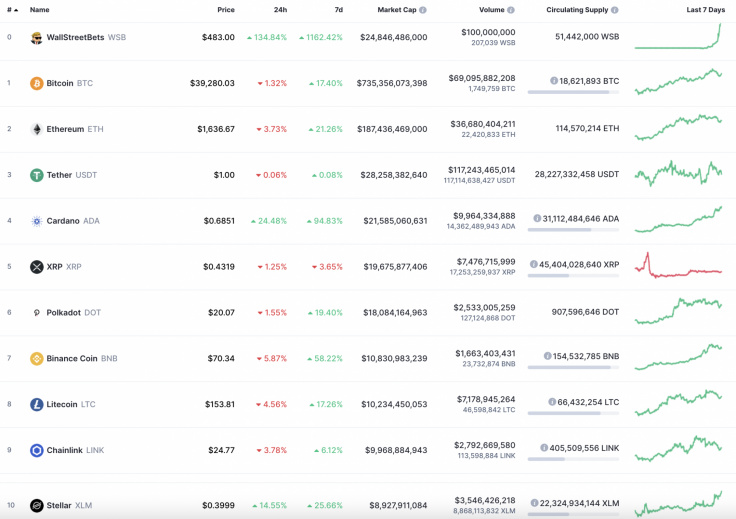Click the Chainlink hexagon logo icon

[37, 450]
